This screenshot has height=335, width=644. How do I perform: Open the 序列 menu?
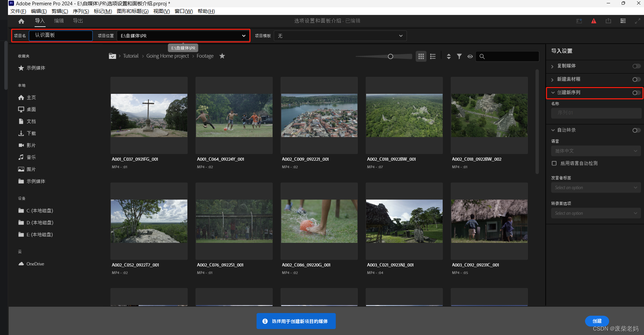(x=81, y=11)
